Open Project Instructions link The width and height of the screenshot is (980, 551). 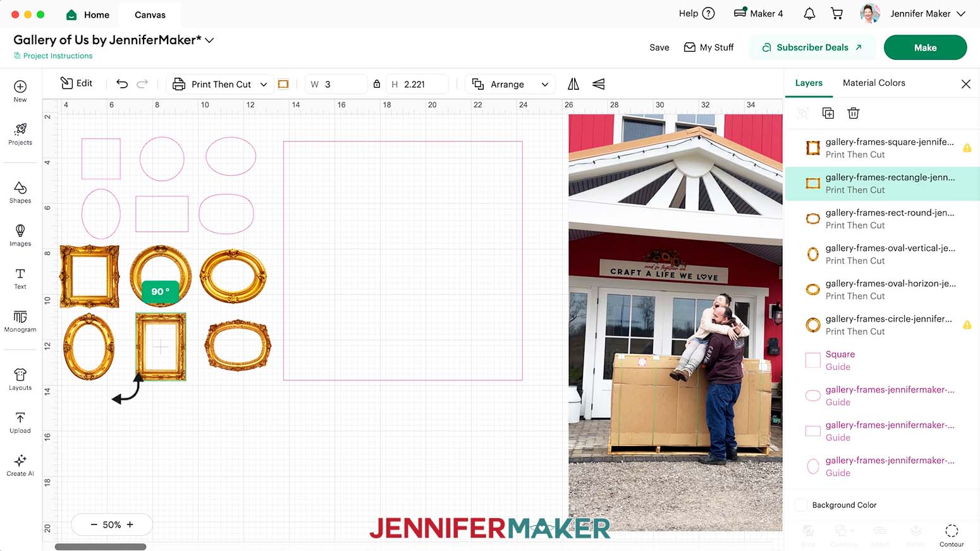pos(53,56)
